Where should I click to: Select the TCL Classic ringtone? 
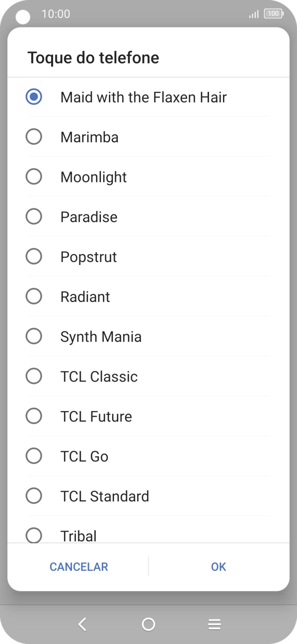[x=148, y=376]
